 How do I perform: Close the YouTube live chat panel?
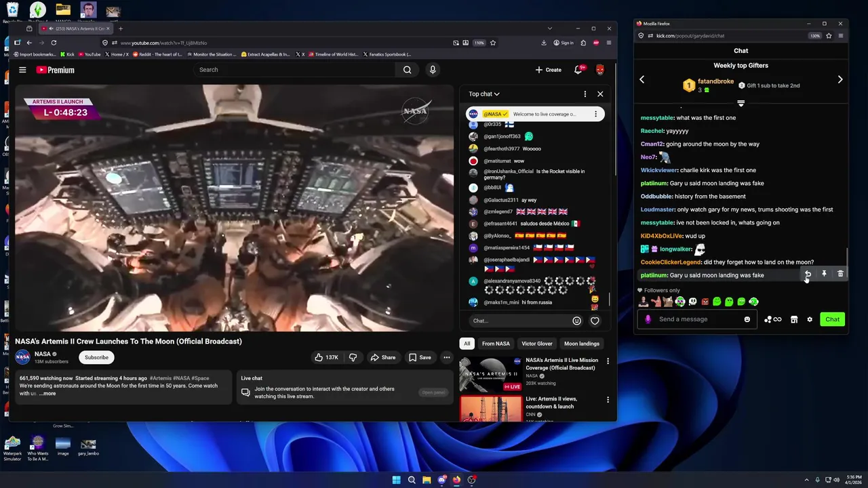click(600, 94)
